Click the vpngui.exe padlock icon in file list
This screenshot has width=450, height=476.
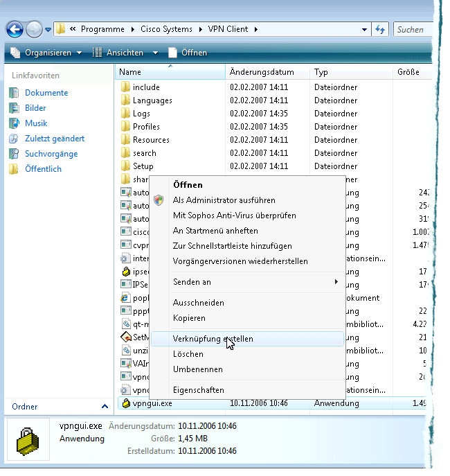tap(125, 403)
